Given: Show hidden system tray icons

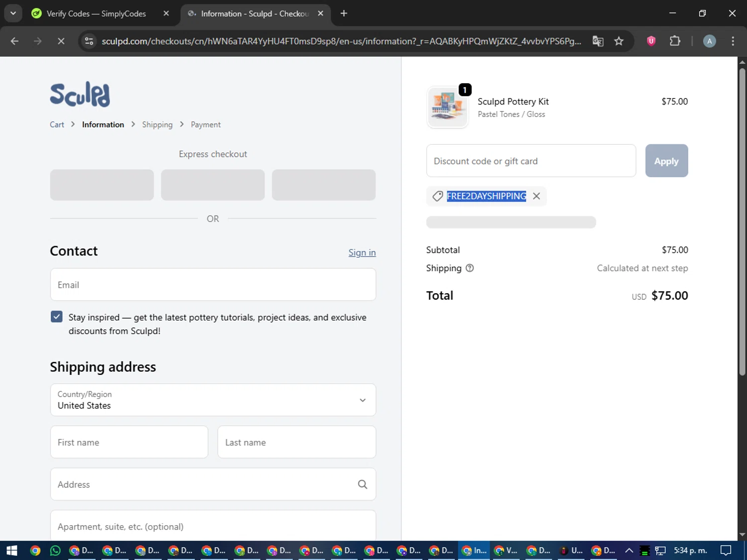Looking at the screenshot, I should (x=629, y=551).
